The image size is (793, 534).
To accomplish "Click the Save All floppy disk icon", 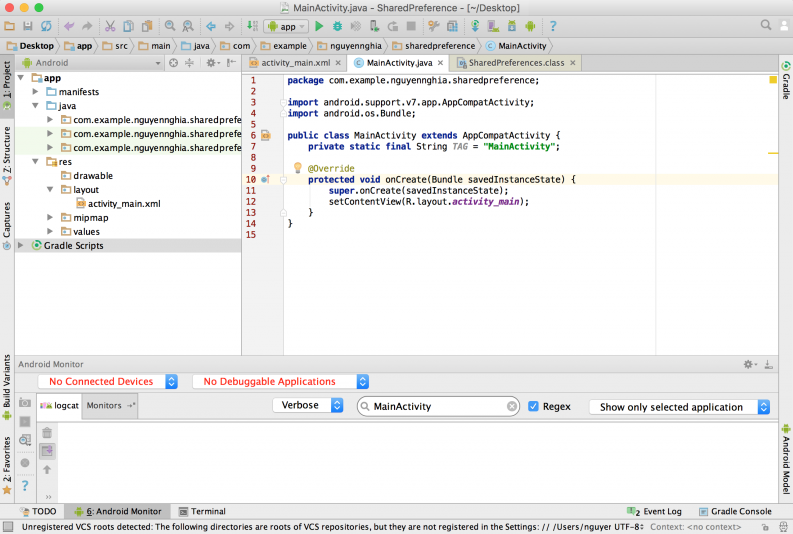I will click(x=29, y=26).
